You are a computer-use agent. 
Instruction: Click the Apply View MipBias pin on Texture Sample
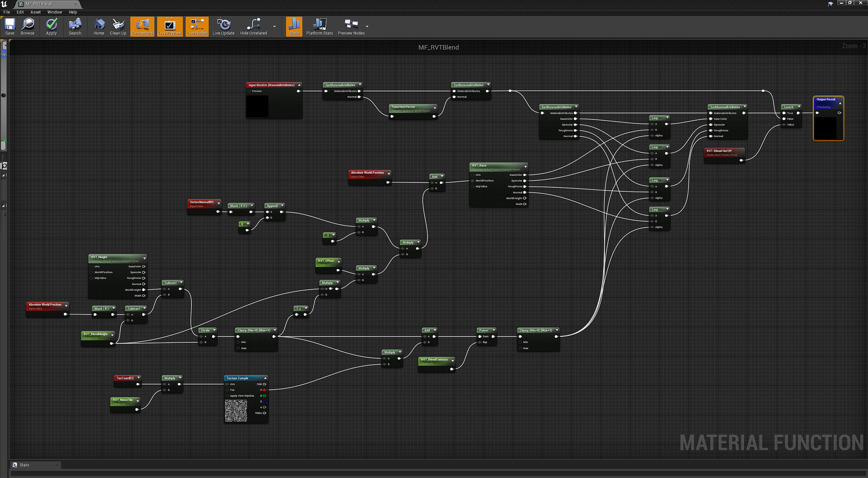tap(227, 396)
